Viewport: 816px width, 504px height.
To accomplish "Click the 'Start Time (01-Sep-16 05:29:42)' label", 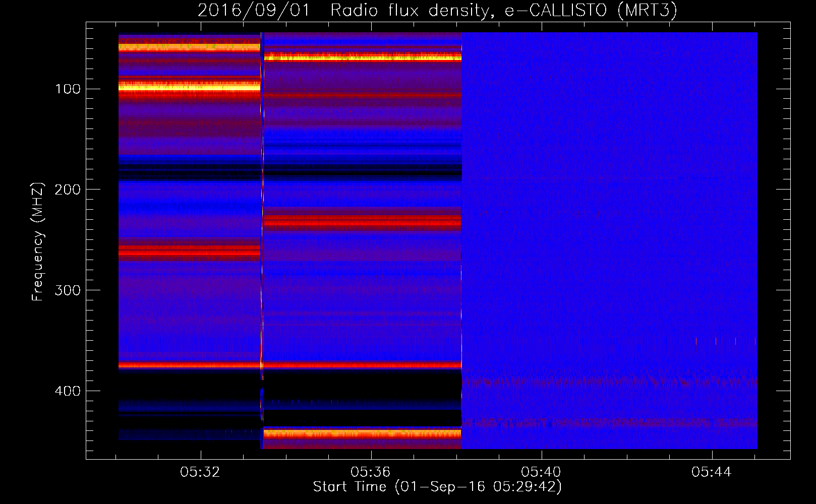I will click(437, 487).
